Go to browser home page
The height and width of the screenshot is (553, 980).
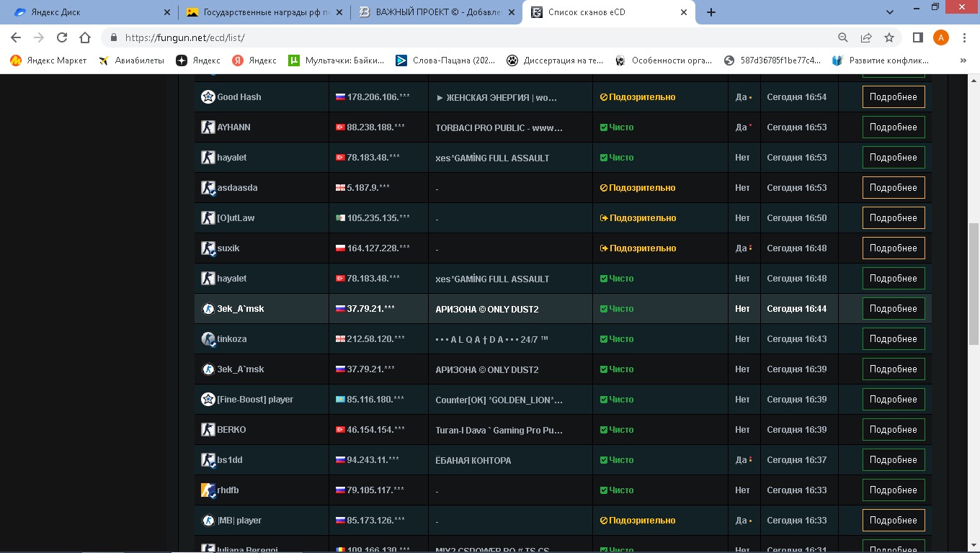coord(85,38)
